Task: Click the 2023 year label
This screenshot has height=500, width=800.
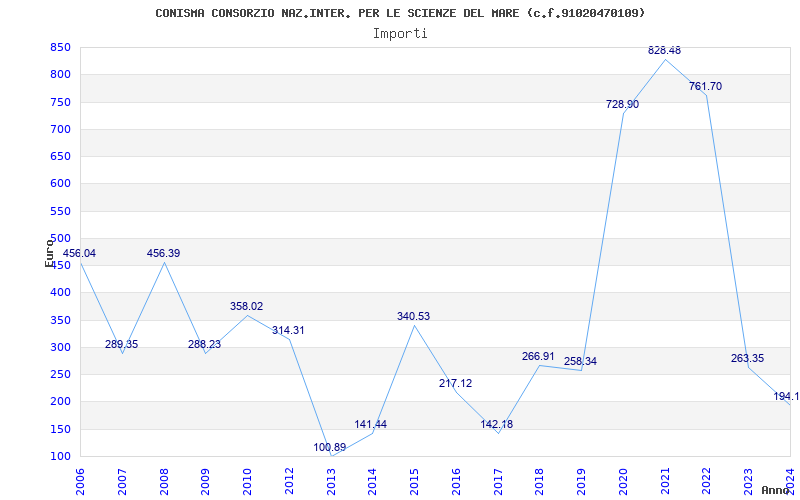Action: (x=748, y=482)
